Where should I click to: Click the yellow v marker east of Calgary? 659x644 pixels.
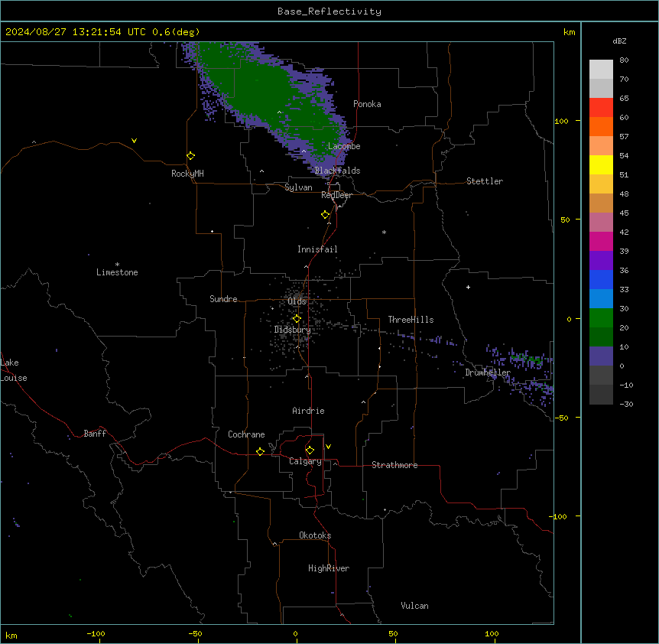(x=328, y=447)
